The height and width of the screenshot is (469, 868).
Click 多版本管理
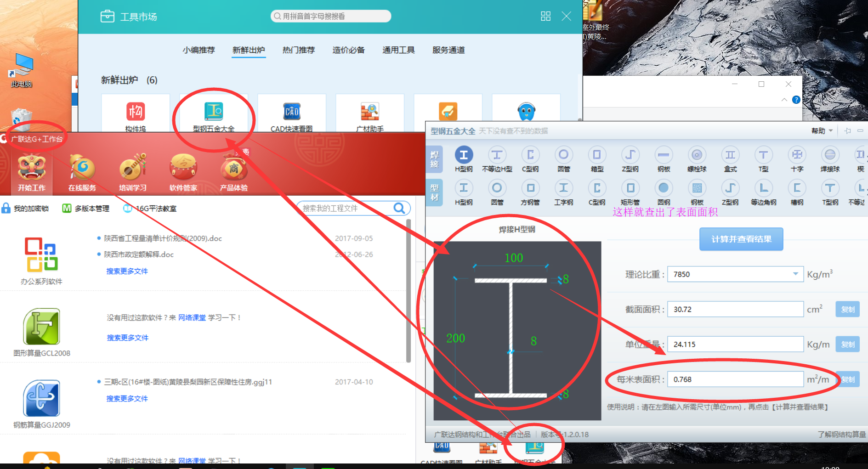pyautogui.click(x=86, y=209)
